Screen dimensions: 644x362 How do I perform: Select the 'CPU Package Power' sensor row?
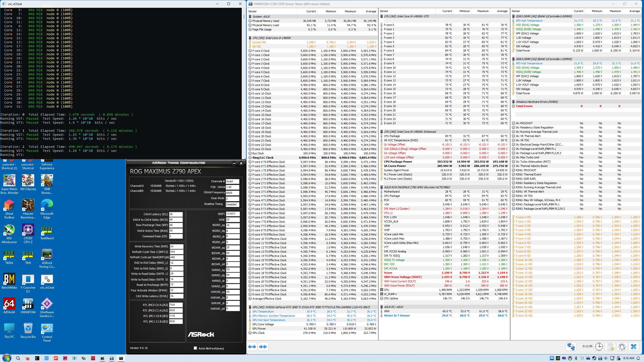[444, 162]
